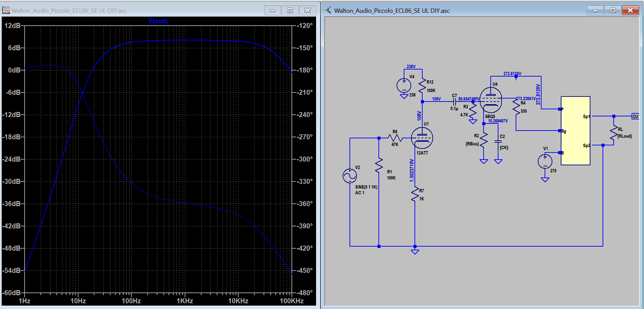This screenshot has height=309, width=644.
Task: Click the ground symbol under V4
Action: 404,96
